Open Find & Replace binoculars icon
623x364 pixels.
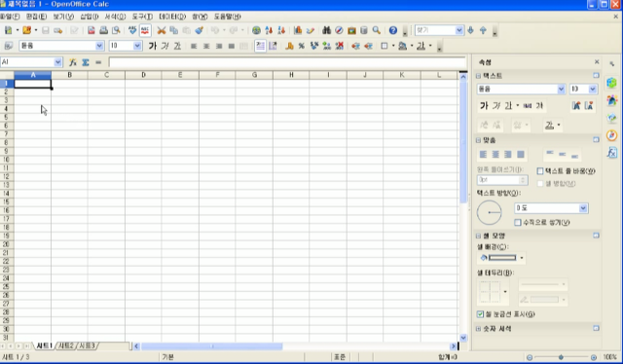(x=326, y=30)
